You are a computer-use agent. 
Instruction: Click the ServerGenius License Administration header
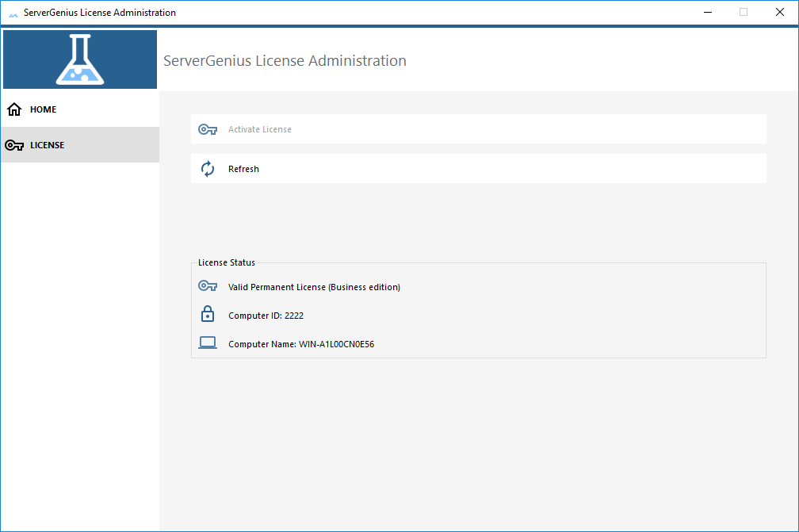pyautogui.click(x=285, y=60)
